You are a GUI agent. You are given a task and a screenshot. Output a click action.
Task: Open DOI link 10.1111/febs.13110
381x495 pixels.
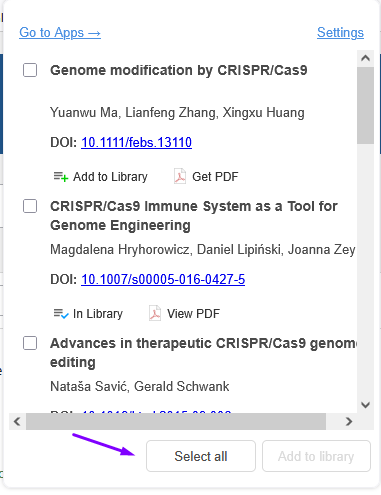tap(136, 142)
